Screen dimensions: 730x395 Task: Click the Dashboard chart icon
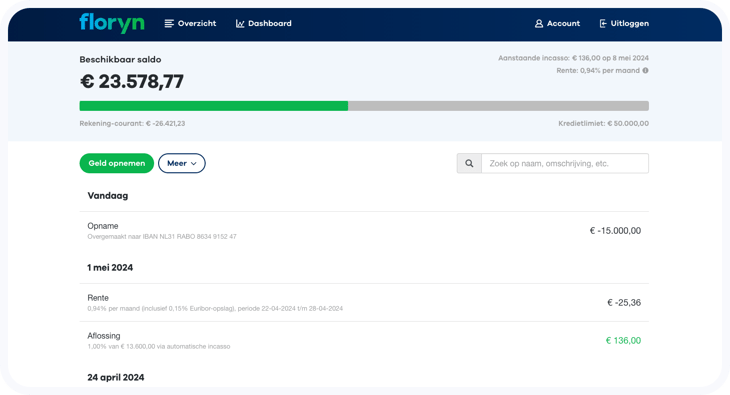pyautogui.click(x=240, y=23)
